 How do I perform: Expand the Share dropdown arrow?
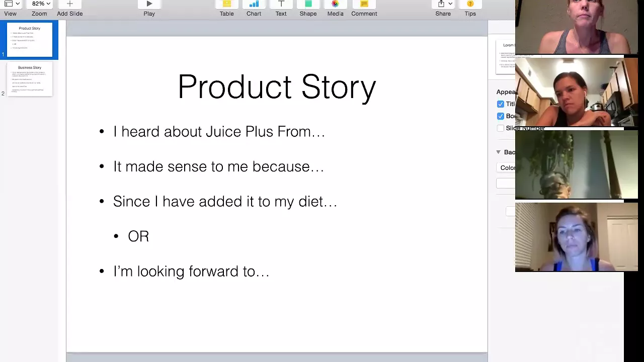450,4
